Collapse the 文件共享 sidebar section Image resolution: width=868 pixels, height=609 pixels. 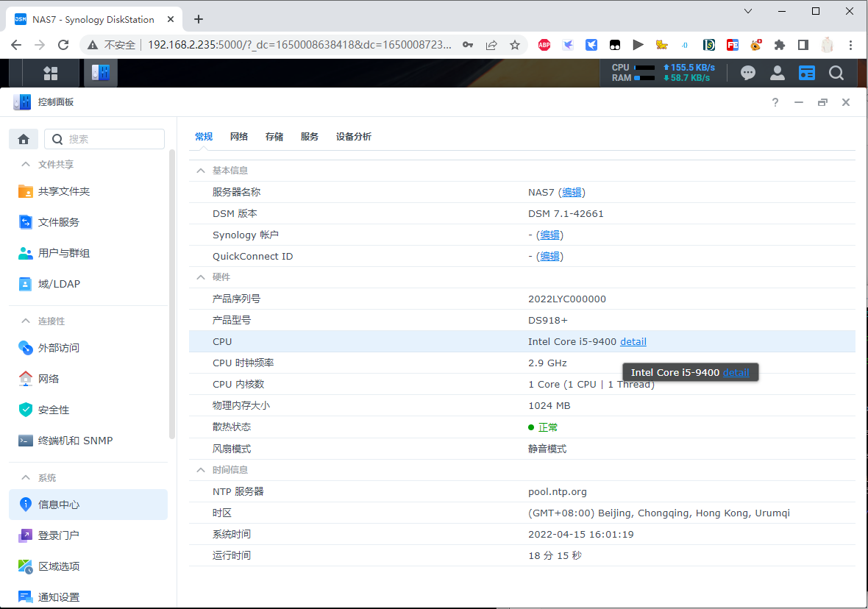(26, 165)
